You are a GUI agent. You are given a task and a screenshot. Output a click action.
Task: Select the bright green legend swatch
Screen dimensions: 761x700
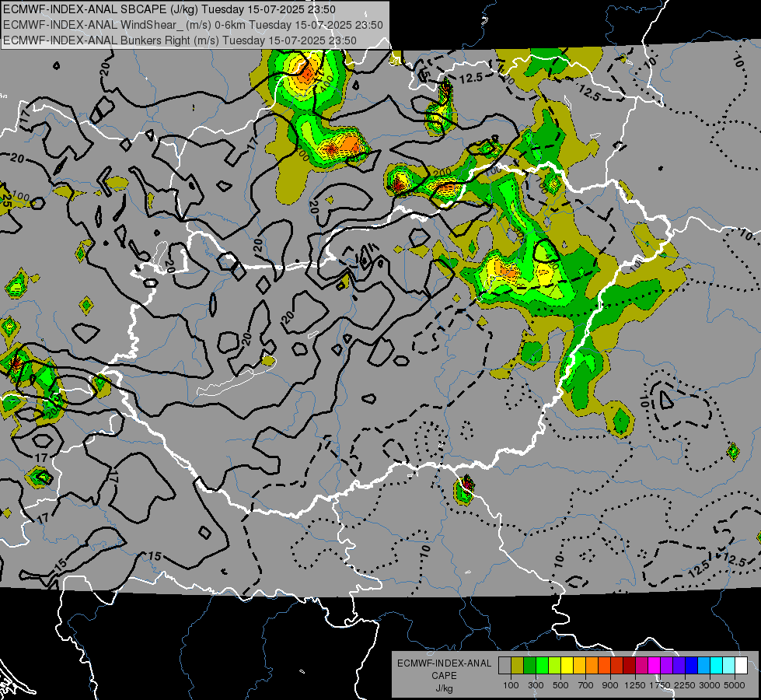542,665
